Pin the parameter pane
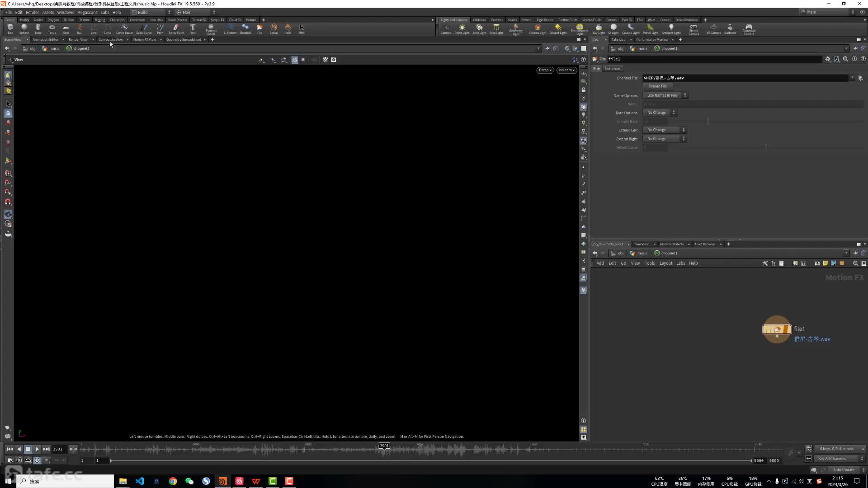868x488 pixels. coord(855,48)
